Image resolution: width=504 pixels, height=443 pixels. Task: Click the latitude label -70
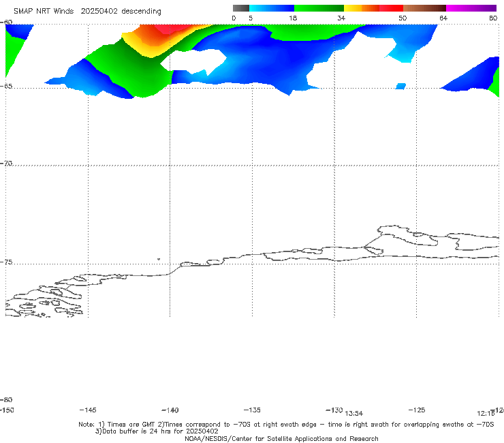(6, 164)
